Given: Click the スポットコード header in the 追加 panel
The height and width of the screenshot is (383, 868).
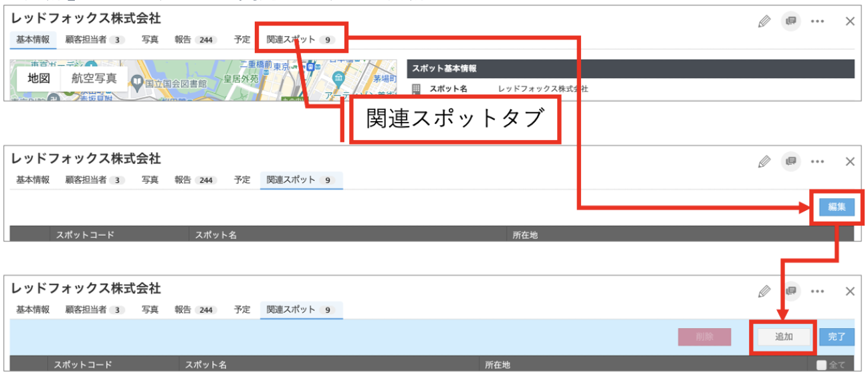Looking at the screenshot, I should 82,365.
